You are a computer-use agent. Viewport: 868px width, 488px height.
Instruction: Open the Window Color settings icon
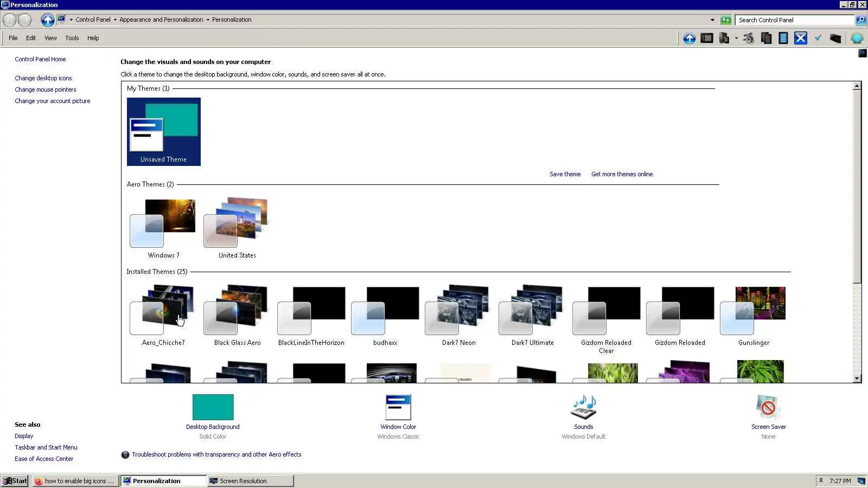[x=398, y=407]
